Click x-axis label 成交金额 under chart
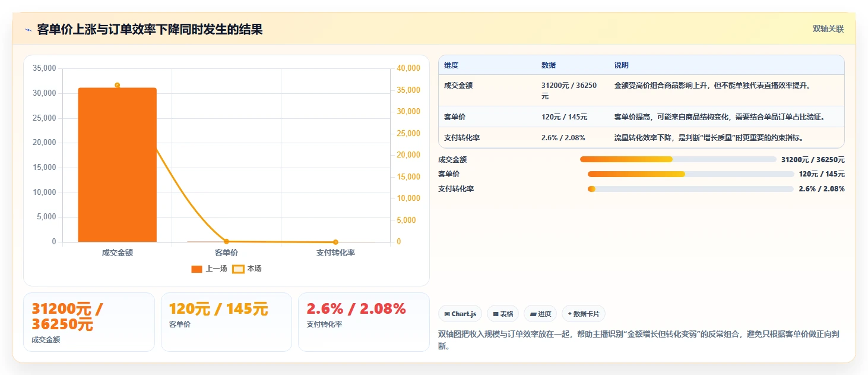Viewport: 868px width, 375px height. (118, 253)
